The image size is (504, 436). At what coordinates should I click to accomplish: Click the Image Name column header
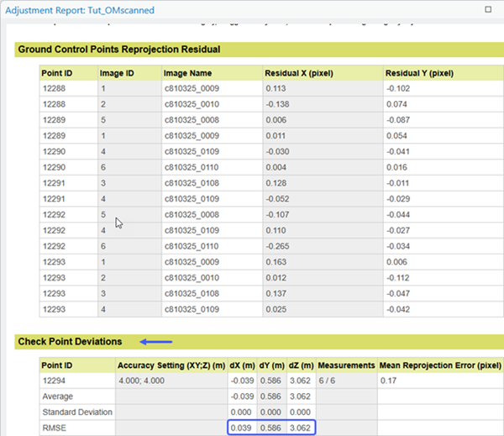click(187, 73)
